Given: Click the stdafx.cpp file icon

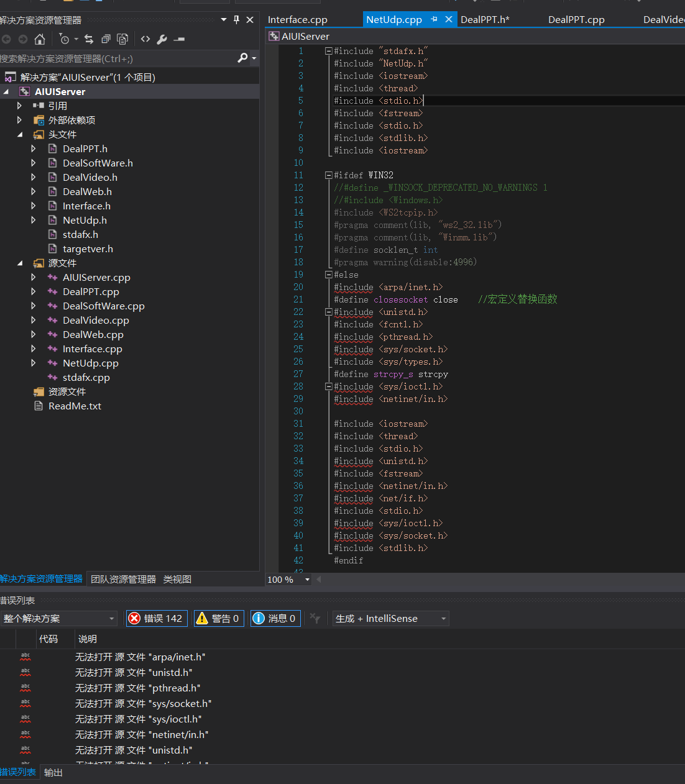Looking at the screenshot, I should pos(53,377).
